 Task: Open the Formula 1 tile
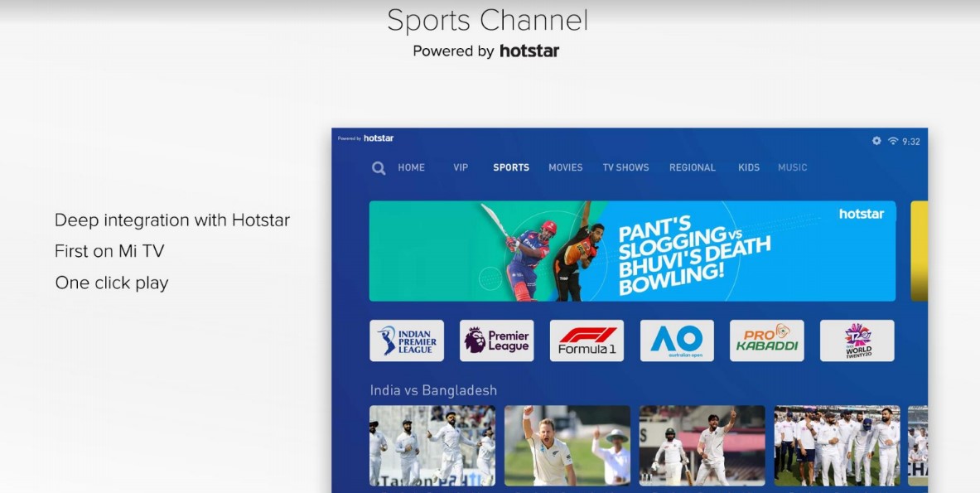(587, 341)
